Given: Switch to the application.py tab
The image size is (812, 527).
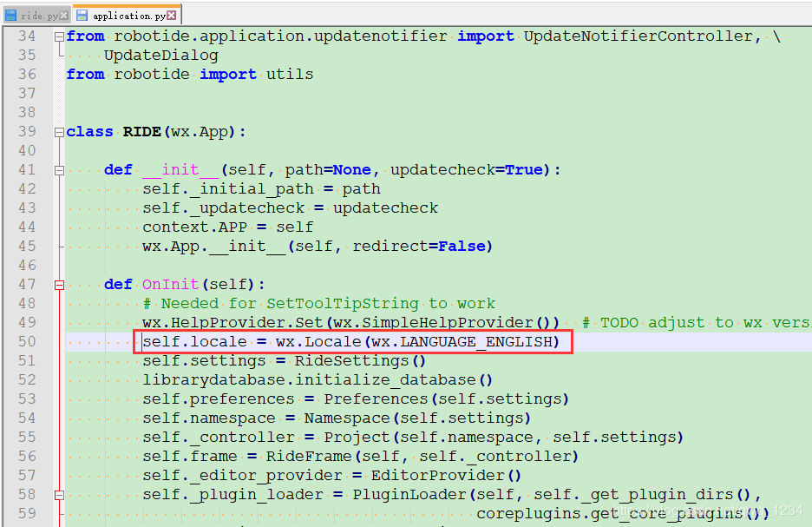Looking at the screenshot, I should point(129,16).
